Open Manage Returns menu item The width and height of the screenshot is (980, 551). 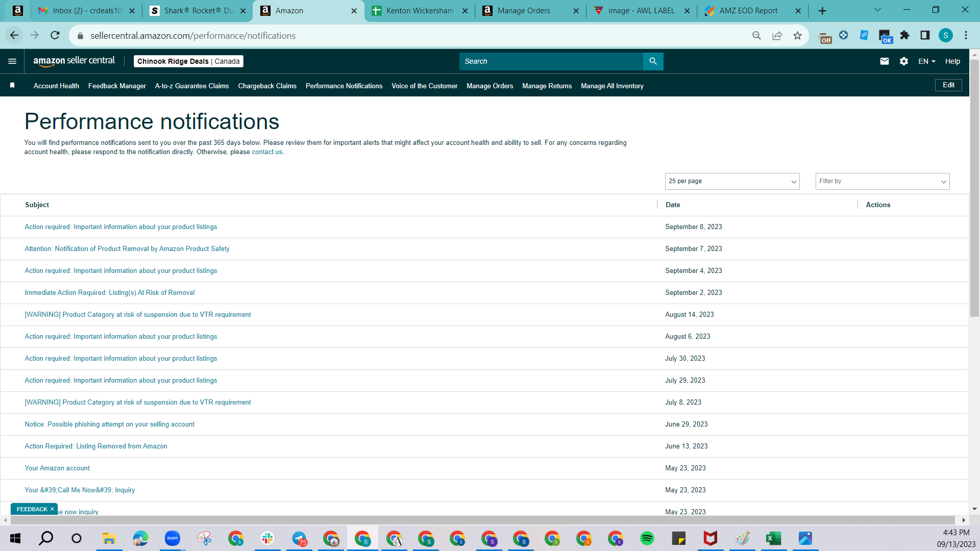(x=547, y=86)
